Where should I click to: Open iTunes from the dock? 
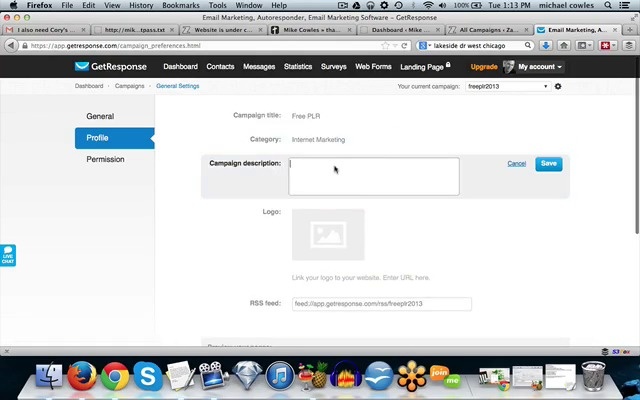coord(280,376)
